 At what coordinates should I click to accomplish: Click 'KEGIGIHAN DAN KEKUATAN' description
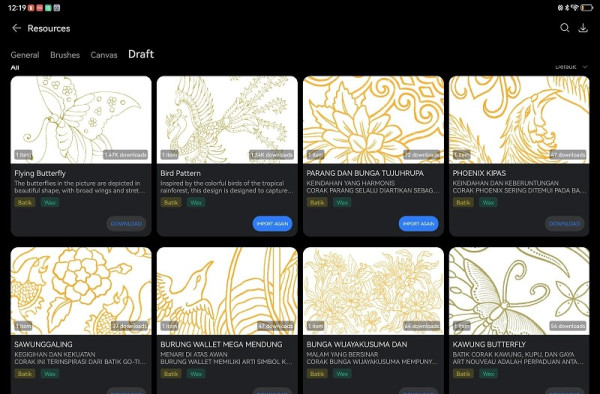pyautogui.click(x=55, y=354)
